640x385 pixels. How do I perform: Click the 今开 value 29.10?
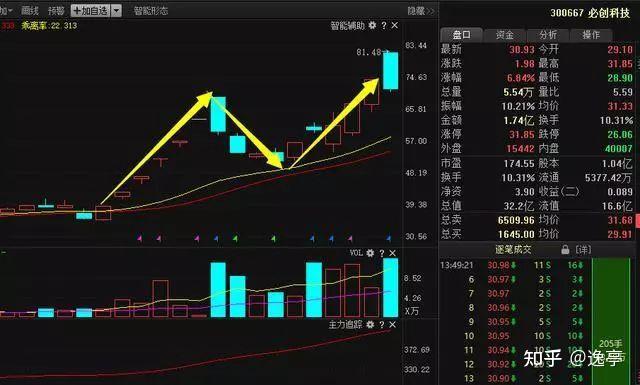point(620,50)
